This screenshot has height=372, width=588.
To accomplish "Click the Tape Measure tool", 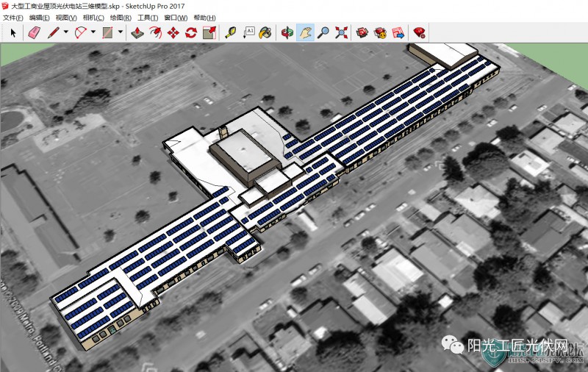I will [x=230, y=32].
